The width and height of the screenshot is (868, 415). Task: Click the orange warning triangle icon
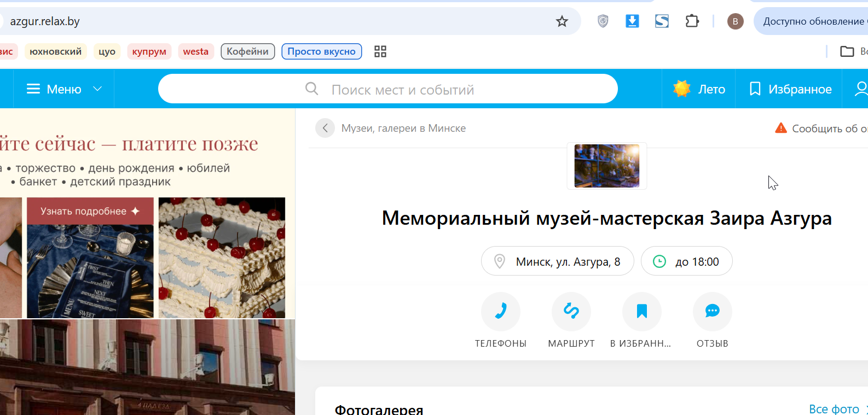781,128
